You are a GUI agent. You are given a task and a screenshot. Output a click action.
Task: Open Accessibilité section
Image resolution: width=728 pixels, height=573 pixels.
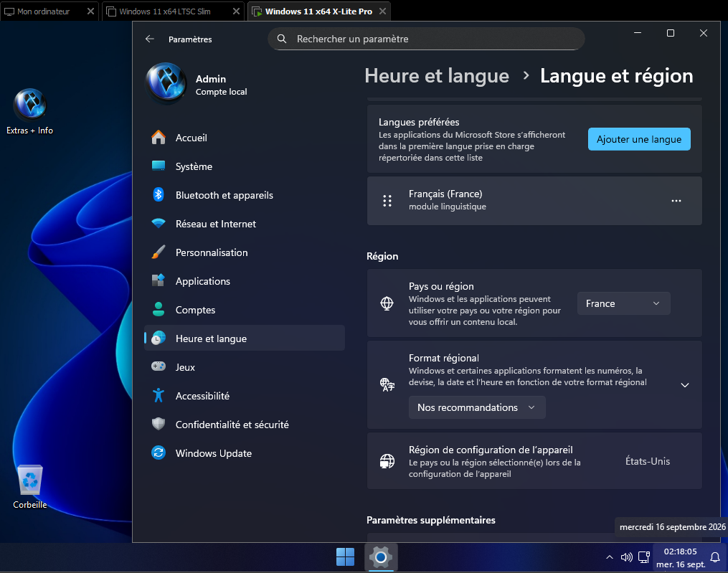pos(244,396)
